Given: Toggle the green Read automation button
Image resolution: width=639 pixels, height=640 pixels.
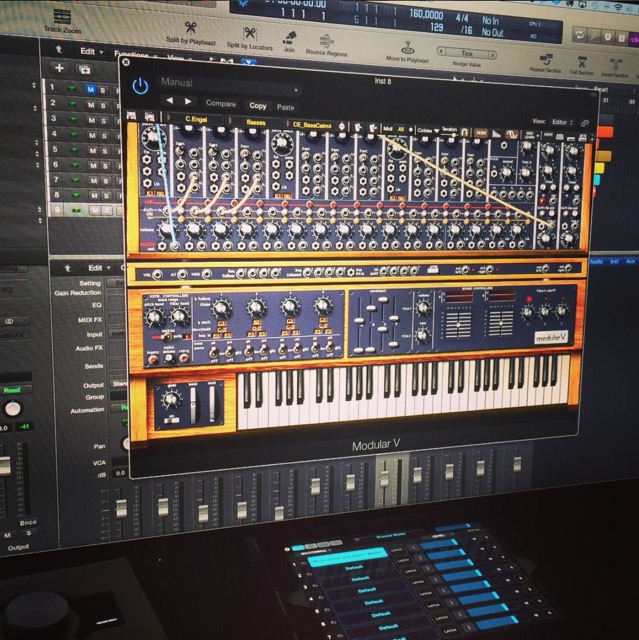Looking at the screenshot, I should pyautogui.click(x=13, y=390).
